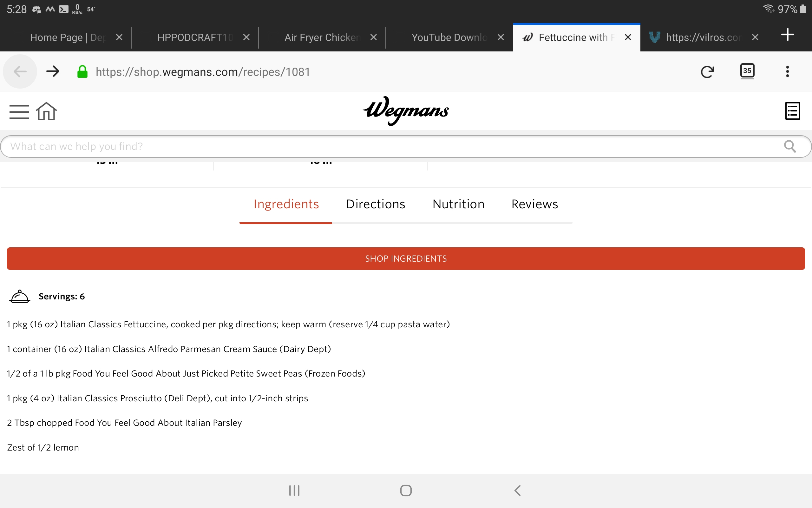Click the search magnifier icon
Viewport: 812px width, 508px height.
[790, 146]
